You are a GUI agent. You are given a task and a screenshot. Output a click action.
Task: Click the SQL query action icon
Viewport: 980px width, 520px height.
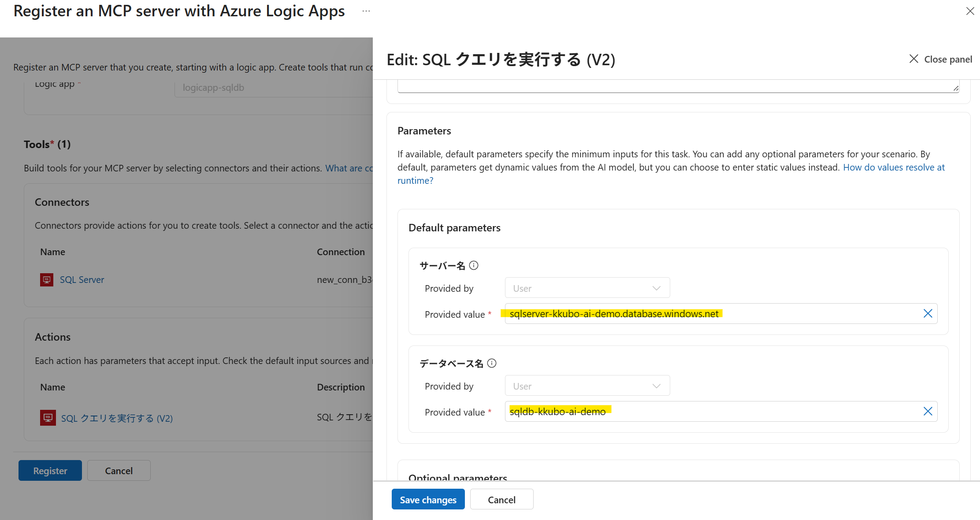(48, 418)
